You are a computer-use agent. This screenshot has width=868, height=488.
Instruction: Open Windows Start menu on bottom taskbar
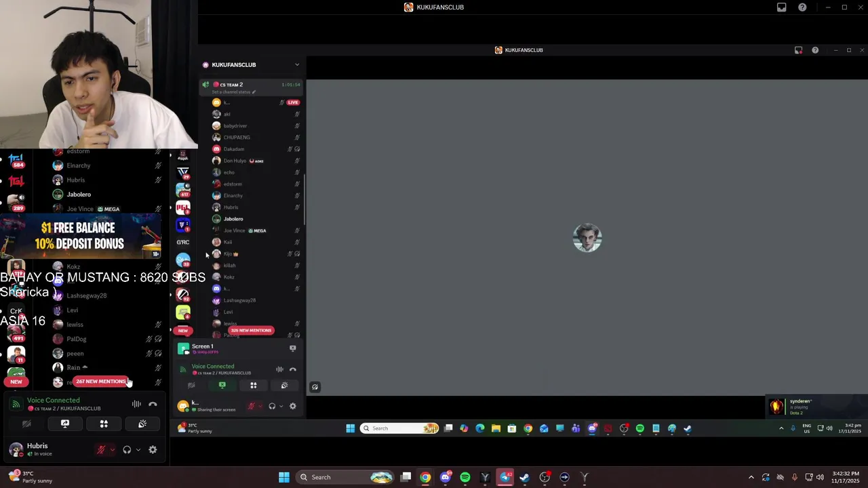click(x=284, y=477)
